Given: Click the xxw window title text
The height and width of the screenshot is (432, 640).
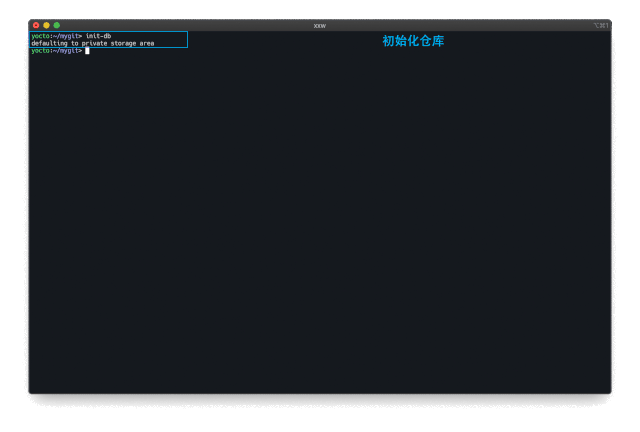Looking at the screenshot, I should tap(320, 25).
